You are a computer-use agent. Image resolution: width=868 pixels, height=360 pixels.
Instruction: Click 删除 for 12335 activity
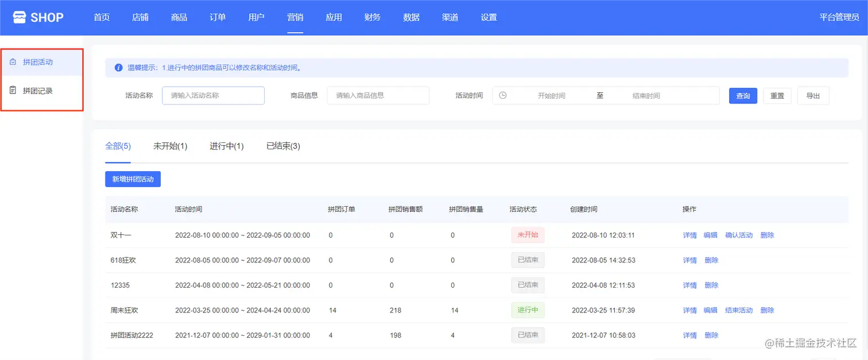712,285
